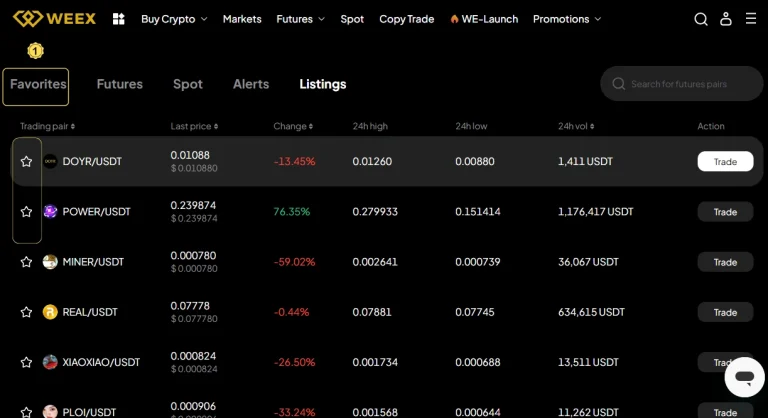The width and height of the screenshot is (768, 418).
Task: Click the -13.45% change value
Action: tap(294, 161)
